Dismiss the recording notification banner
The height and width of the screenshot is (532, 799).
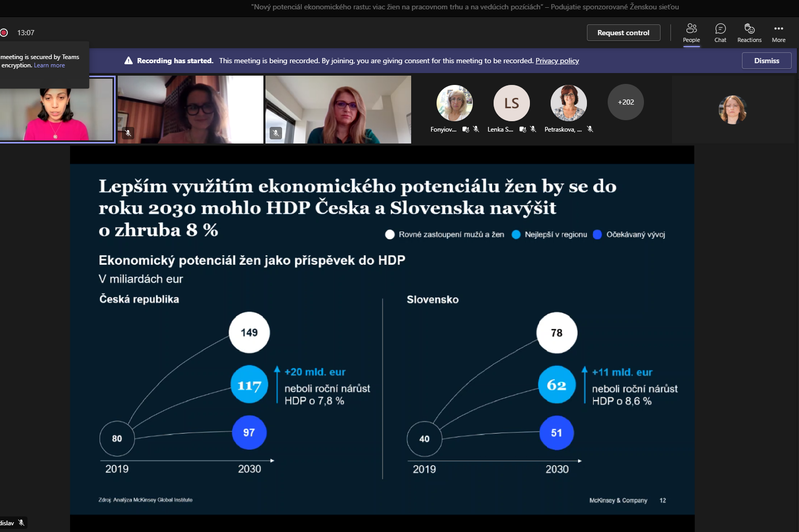(x=766, y=61)
